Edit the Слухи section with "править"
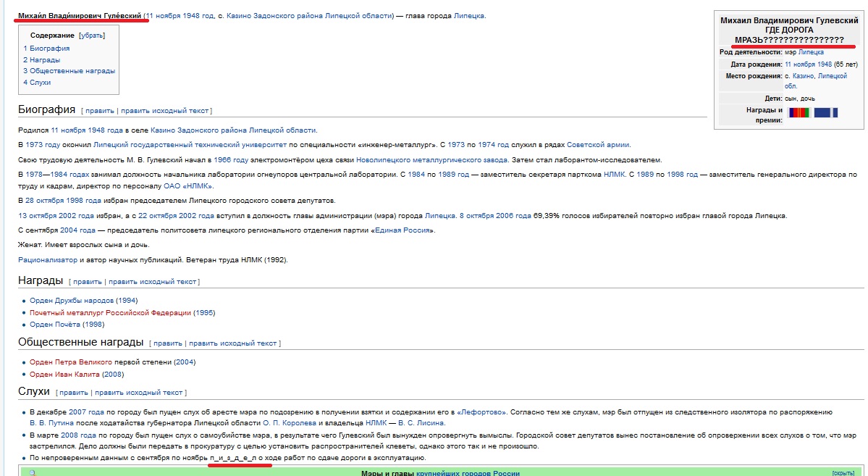The image size is (868, 476). click(x=74, y=393)
